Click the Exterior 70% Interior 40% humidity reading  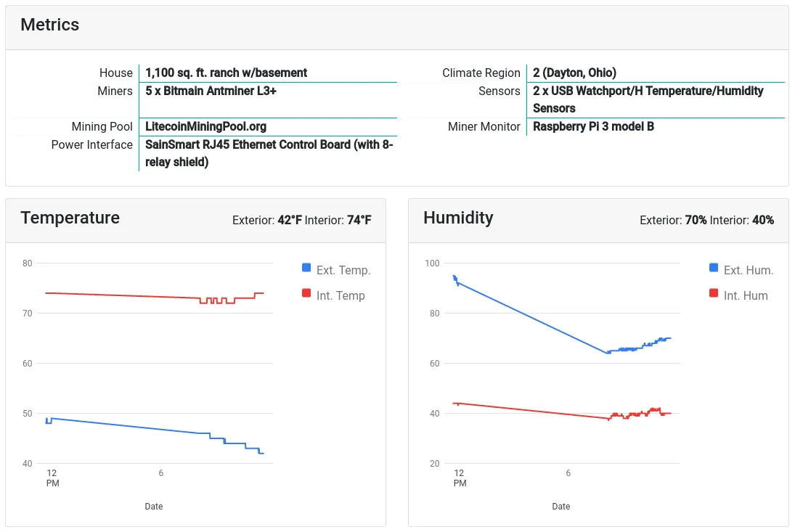[706, 221]
